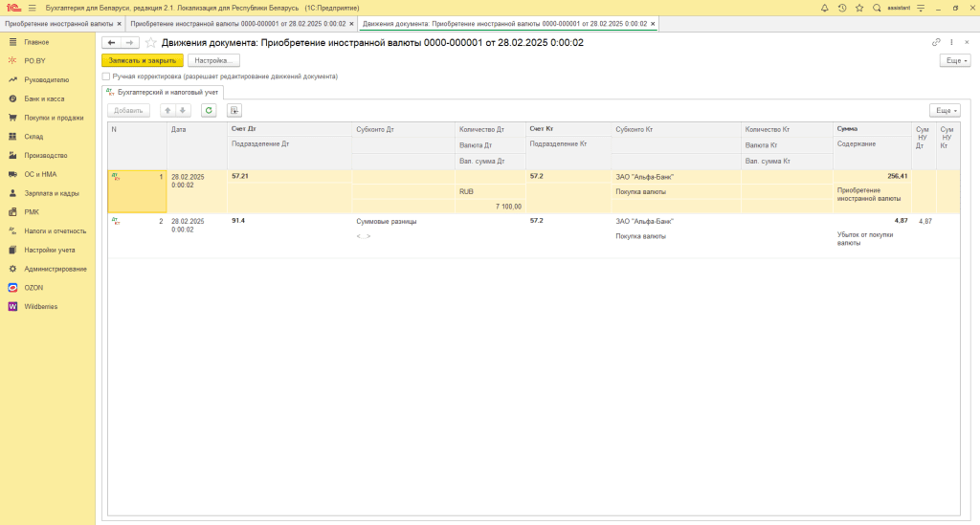980x525 pixels.
Task: Open Налоги и отчетность sidebar section
Action: (x=55, y=231)
